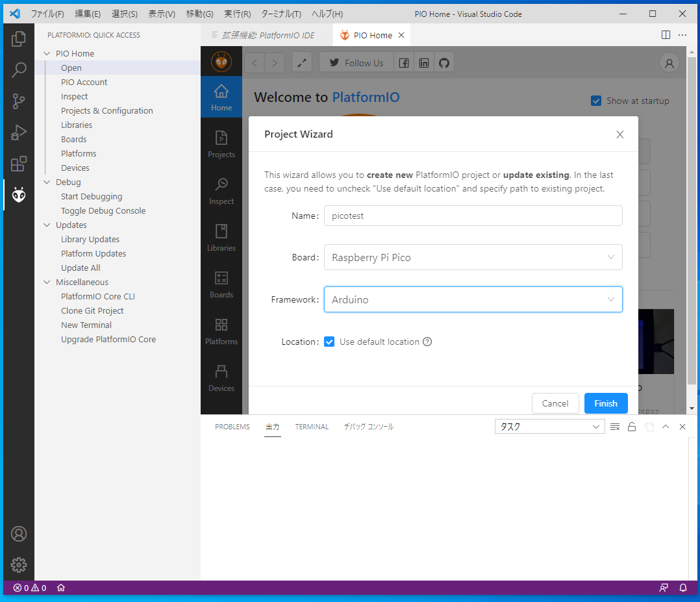Collapse the Updates tree section
The width and height of the screenshot is (700, 602).
click(47, 225)
